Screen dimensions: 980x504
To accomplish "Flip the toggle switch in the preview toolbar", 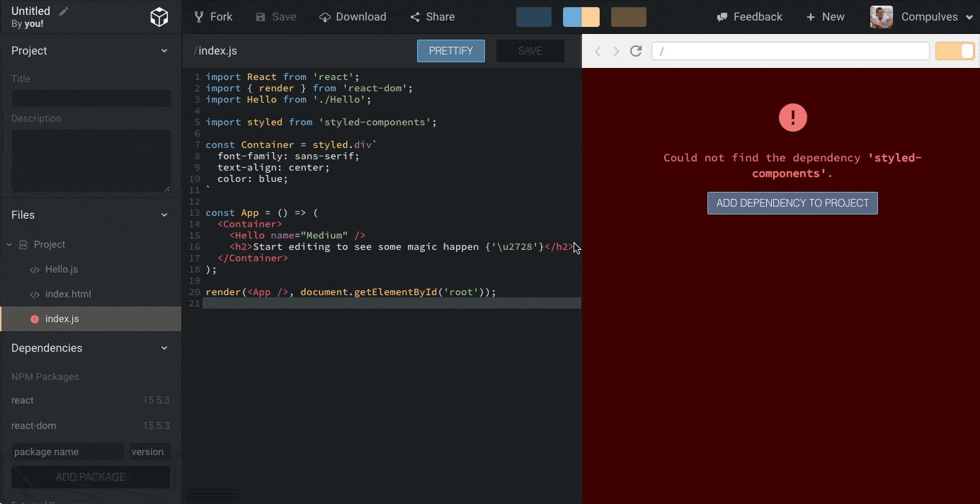I will 955,51.
